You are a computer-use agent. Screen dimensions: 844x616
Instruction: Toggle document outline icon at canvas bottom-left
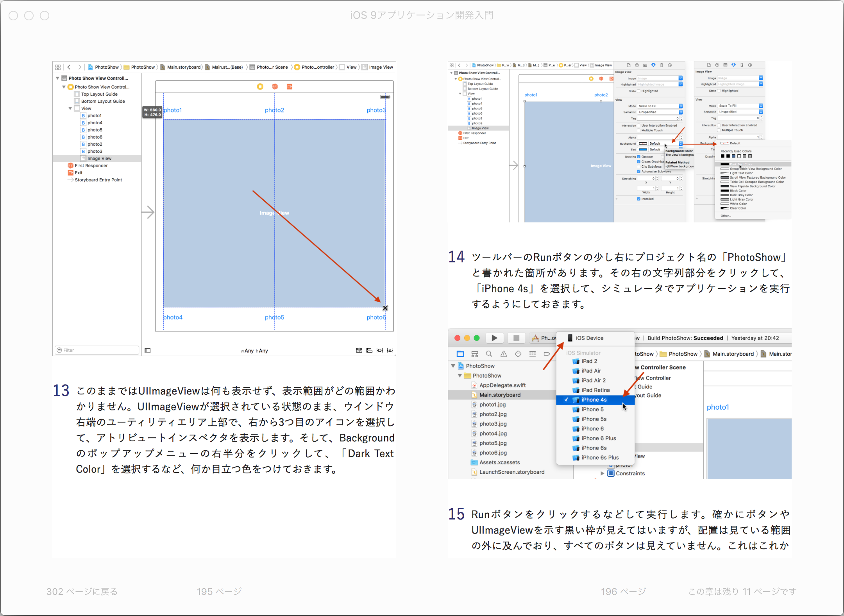click(148, 351)
